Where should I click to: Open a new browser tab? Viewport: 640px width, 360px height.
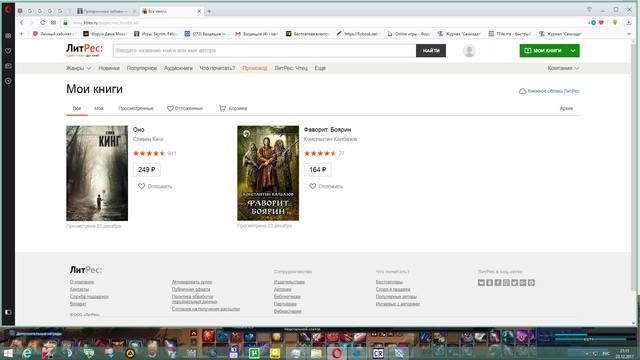[x=209, y=11]
